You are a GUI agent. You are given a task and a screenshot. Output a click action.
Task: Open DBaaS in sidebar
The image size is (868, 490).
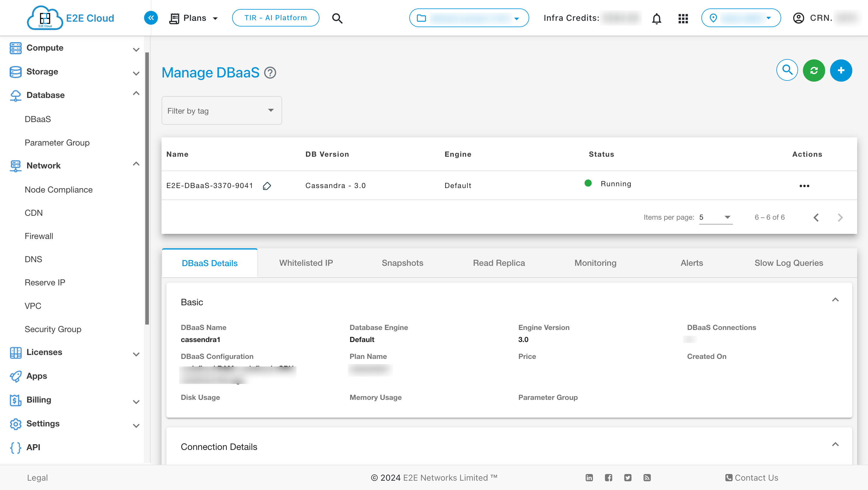coord(38,119)
